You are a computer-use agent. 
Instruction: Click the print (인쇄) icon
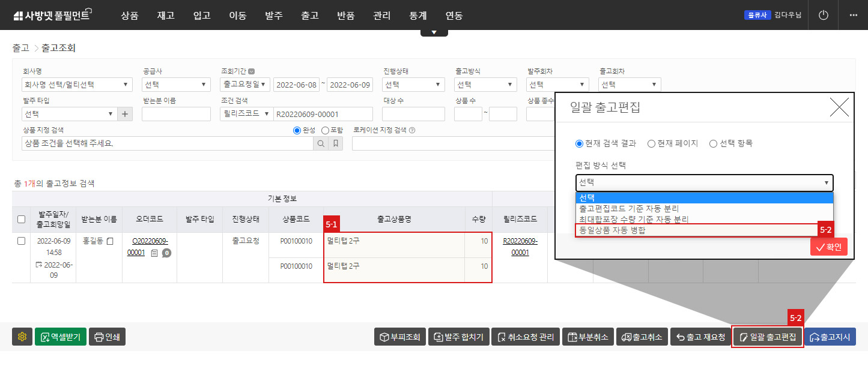107,336
